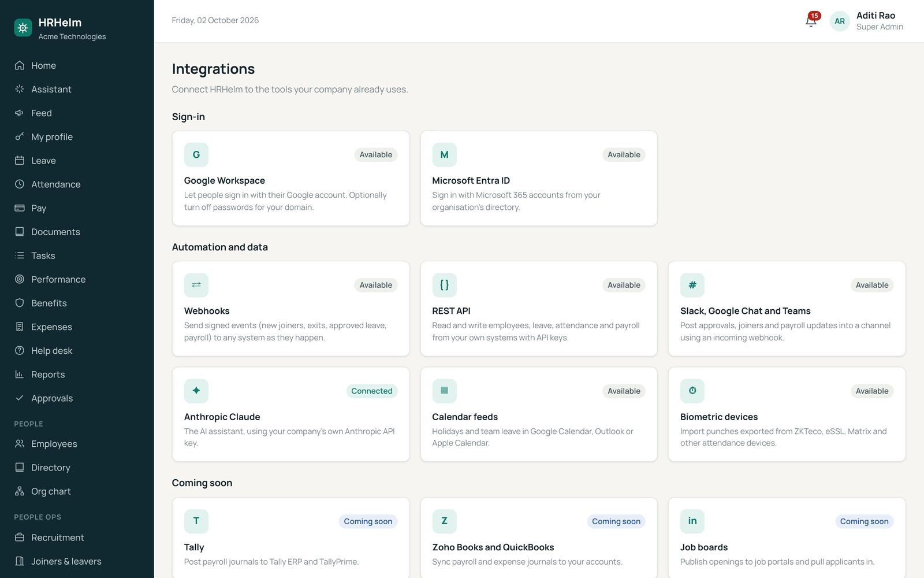Click the Coming soon badge on Tally
The height and width of the screenshot is (578, 924).
[368, 521]
